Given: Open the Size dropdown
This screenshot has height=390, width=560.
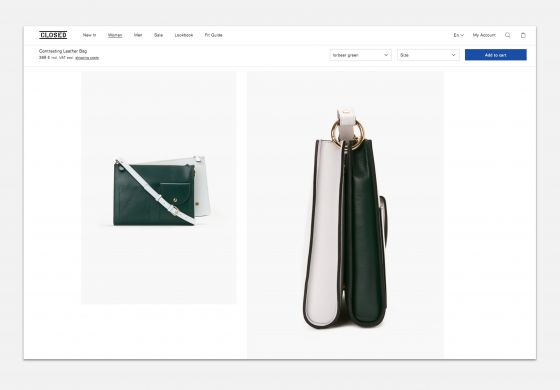Looking at the screenshot, I should tap(428, 55).
